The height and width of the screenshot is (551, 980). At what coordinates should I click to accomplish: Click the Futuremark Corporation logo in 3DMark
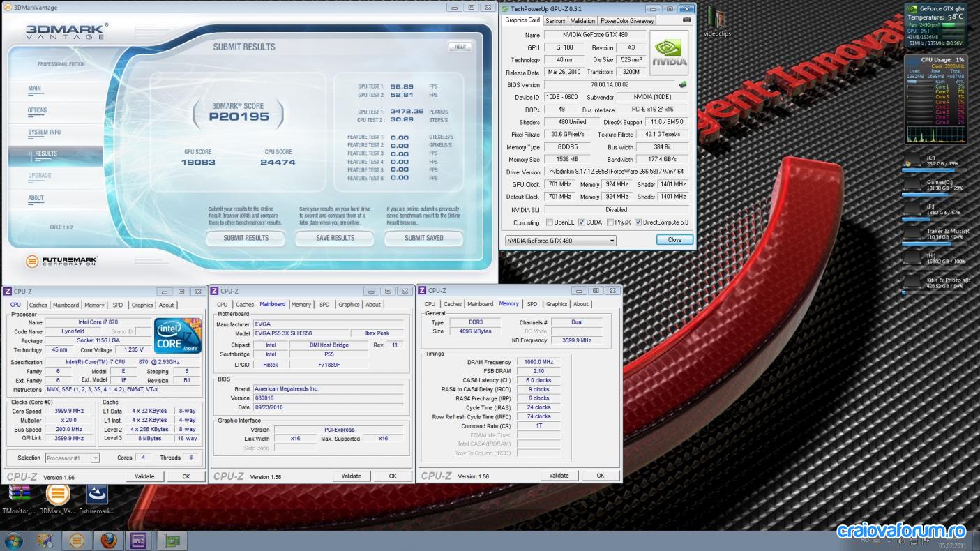coord(61,261)
